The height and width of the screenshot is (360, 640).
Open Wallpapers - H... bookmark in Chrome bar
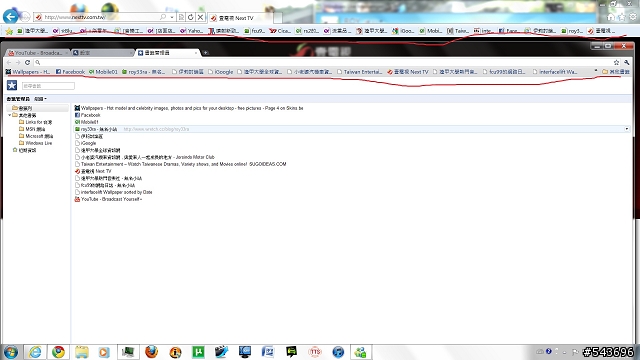tap(28, 72)
